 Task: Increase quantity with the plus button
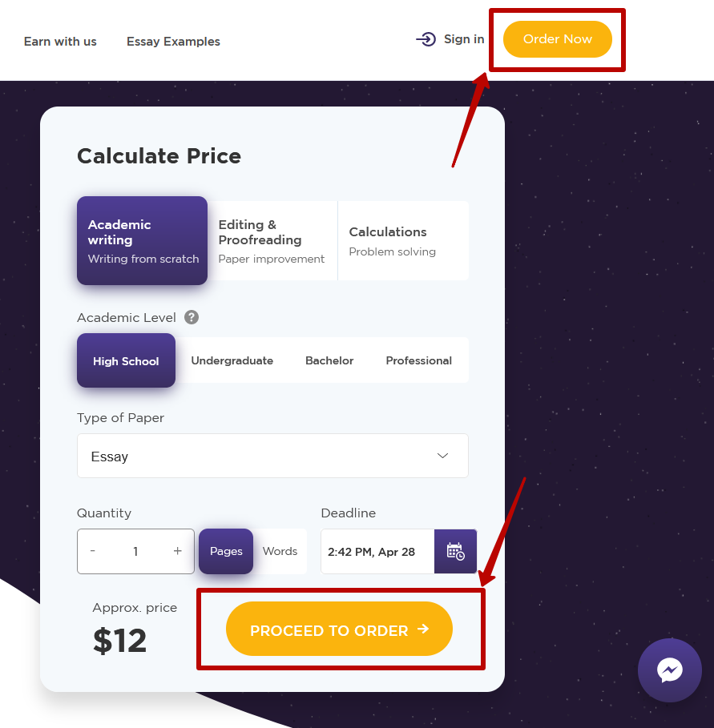[178, 551]
